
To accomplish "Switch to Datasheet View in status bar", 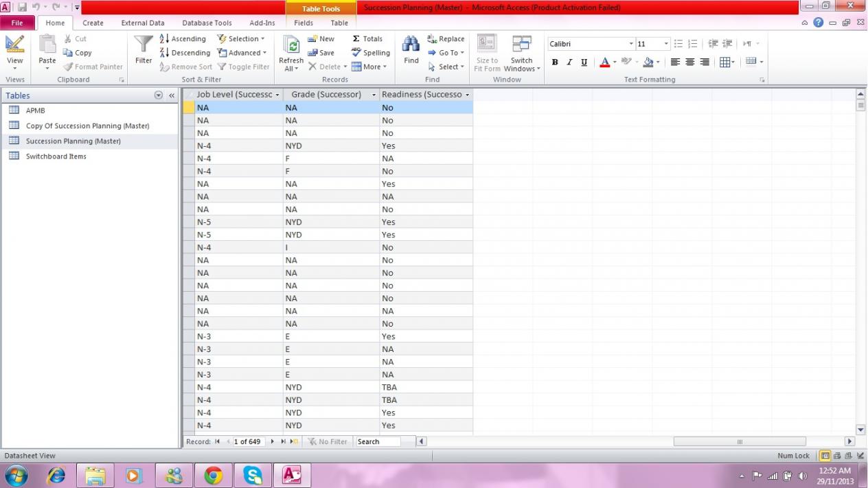I will 825,456.
